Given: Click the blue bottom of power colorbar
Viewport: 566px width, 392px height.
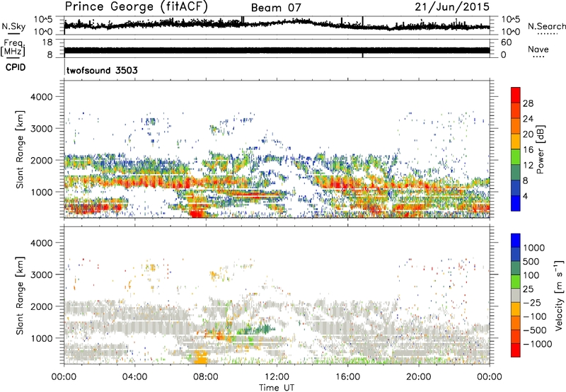Looking at the screenshot, I should pos(516,203).
